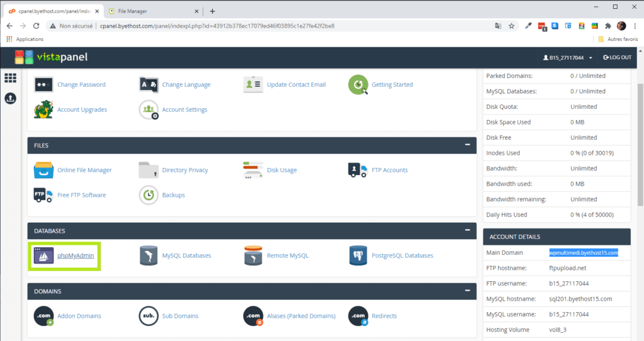Click the Backups icon

[148, 195]
